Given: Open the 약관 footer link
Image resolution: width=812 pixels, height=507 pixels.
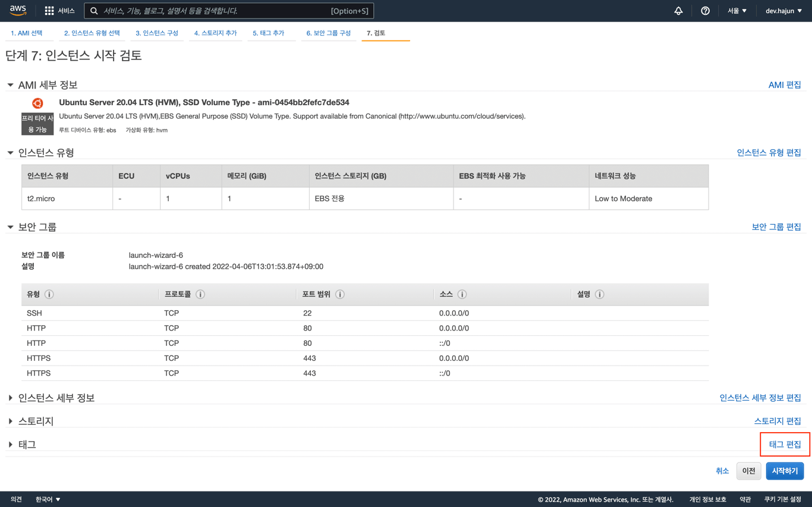Looking at the screenshot, I should click(x=745, y=499).
